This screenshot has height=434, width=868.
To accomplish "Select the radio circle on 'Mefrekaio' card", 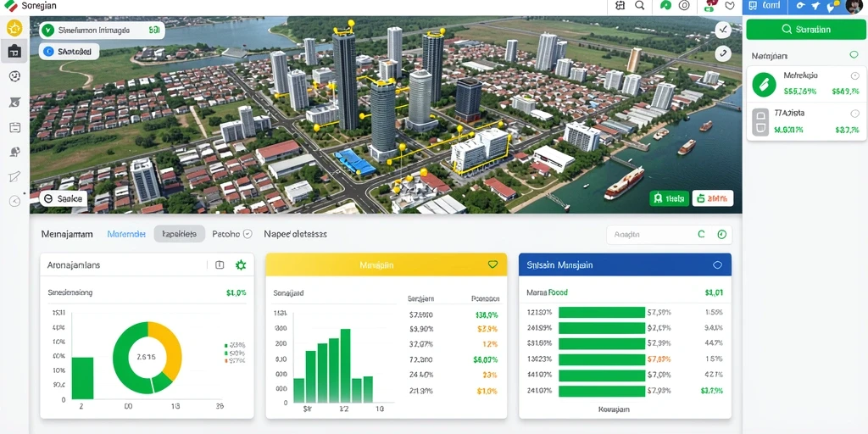I will coord(854,76).
